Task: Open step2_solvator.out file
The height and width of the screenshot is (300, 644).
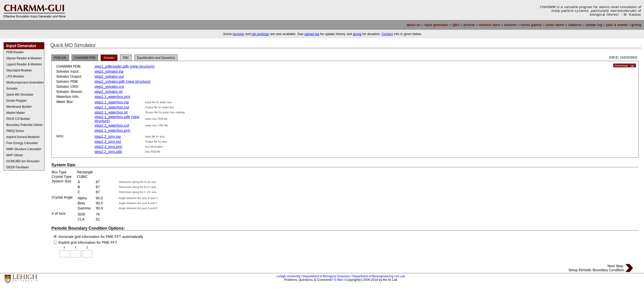Action: [x=109, y=76]
